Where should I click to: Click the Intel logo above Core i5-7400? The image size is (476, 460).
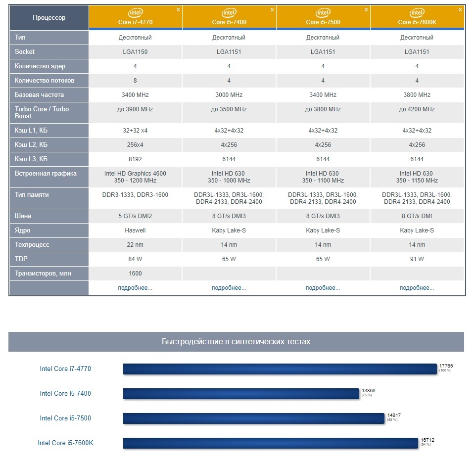(229, 13)
